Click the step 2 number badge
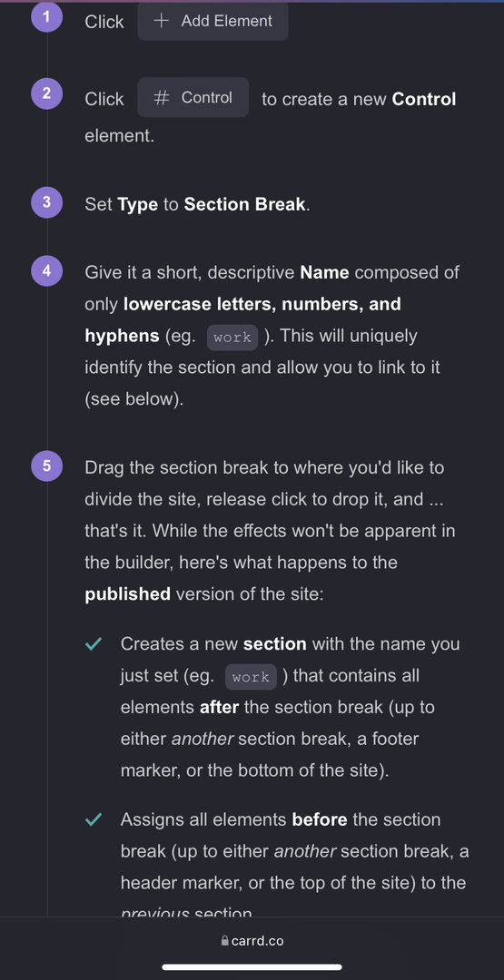The width and height of the screenshot is (504, 980). pyautogui.click(x=47, y=93)
